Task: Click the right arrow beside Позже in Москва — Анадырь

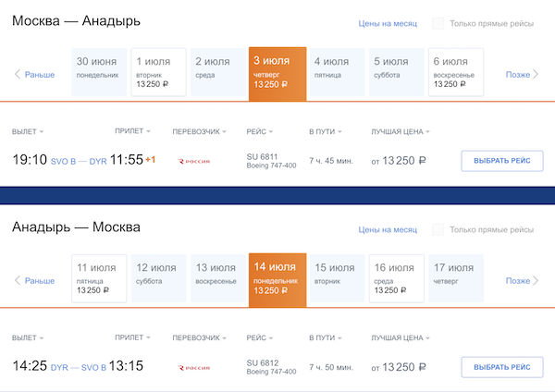Action: click(536, 74)
